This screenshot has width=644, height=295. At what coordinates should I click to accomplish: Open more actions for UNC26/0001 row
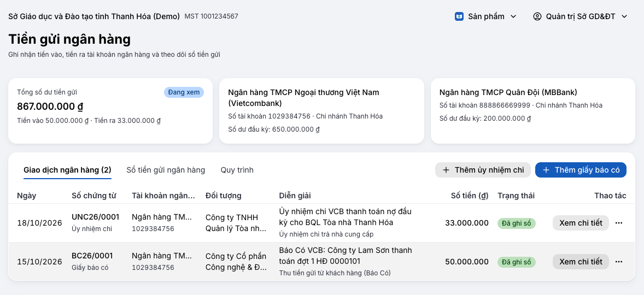pos(619,223)
